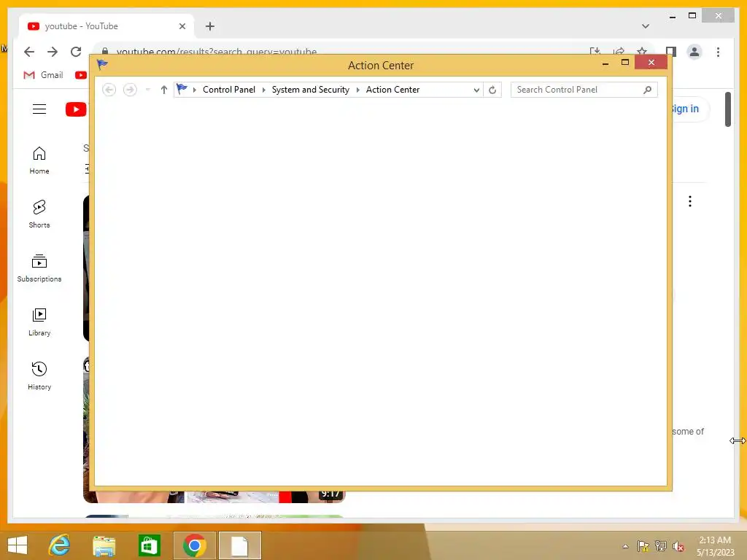Go to YouTube Home
Screen dimensions: 747x560
(39, 160)
